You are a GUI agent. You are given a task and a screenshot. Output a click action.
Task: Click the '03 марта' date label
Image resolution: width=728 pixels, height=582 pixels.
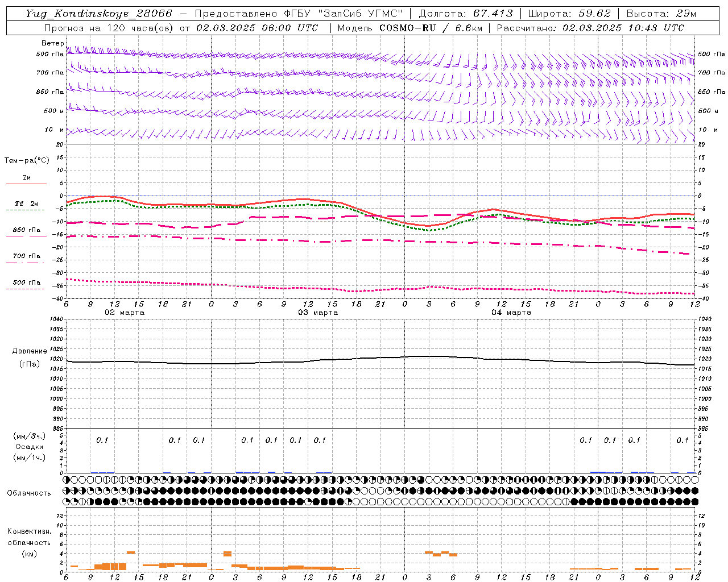[x=318, y=313]
